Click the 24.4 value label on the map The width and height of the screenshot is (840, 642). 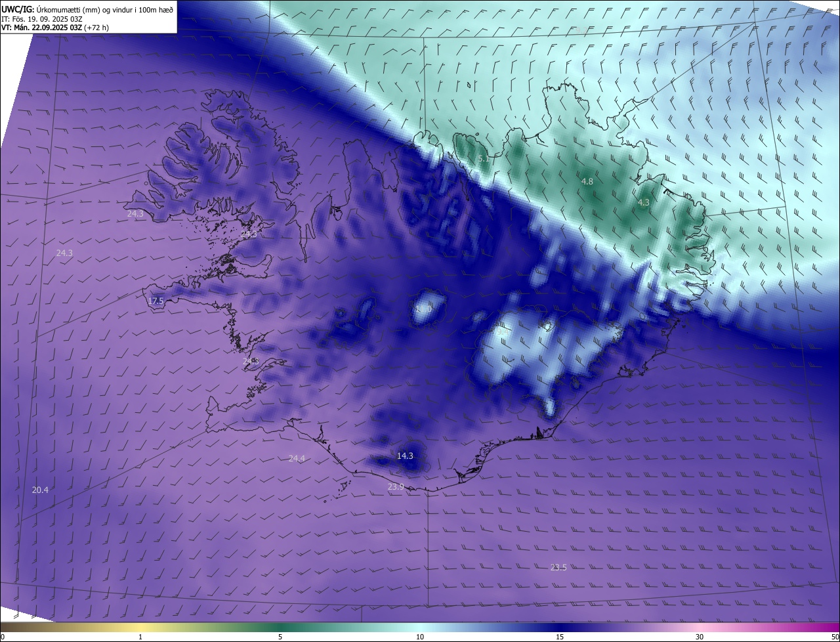[297, 458]
